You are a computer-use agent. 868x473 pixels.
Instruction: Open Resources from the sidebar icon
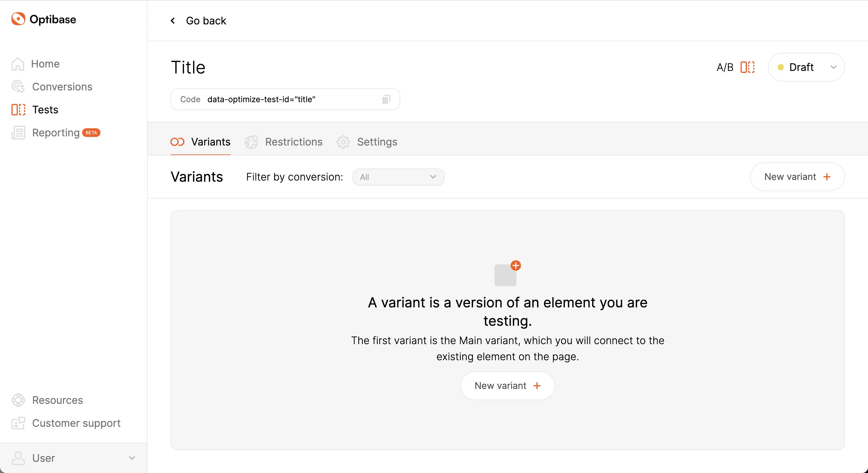pyautogui.click(x=18, y=400)
